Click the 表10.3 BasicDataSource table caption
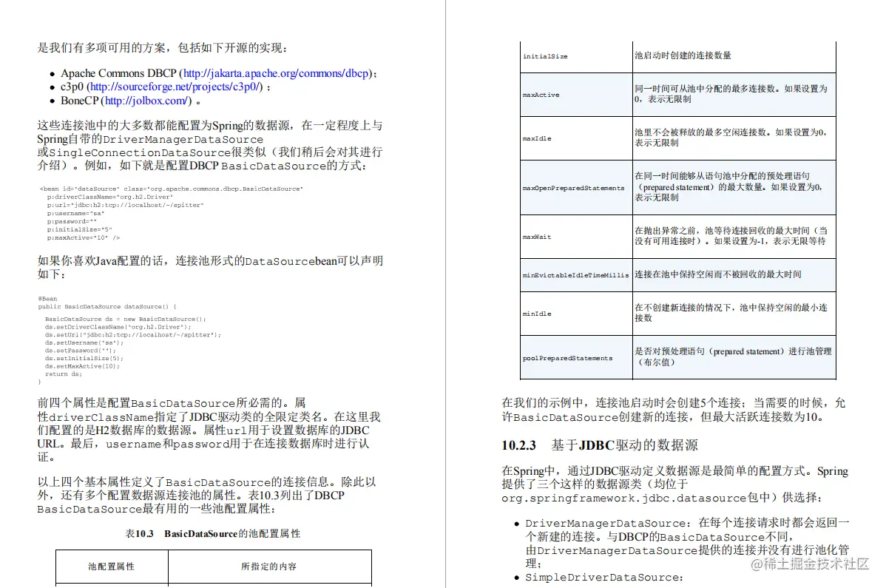Viewport: 886px width, 588px height. (x=212, y=534)
